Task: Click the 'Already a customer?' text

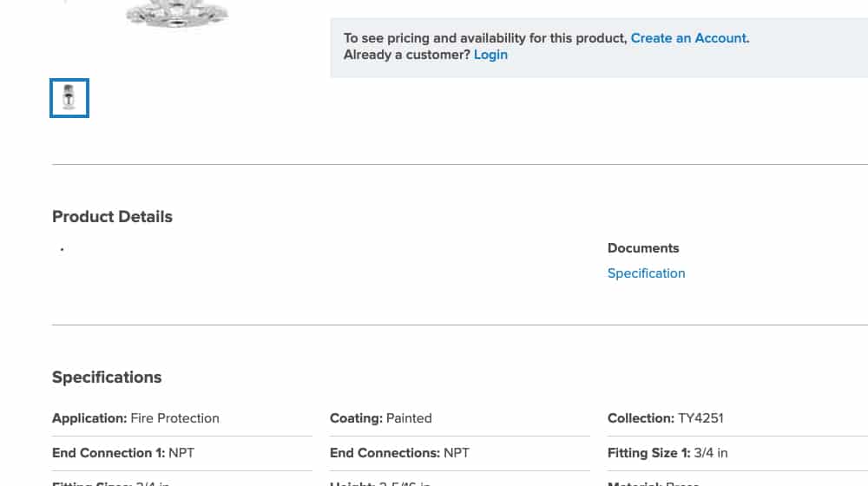Action: coord(407,55)
